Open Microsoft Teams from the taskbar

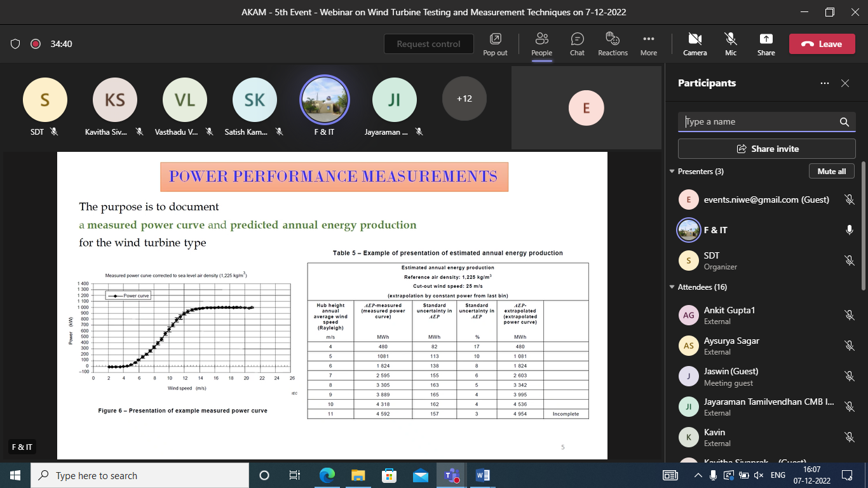point(452,475)
